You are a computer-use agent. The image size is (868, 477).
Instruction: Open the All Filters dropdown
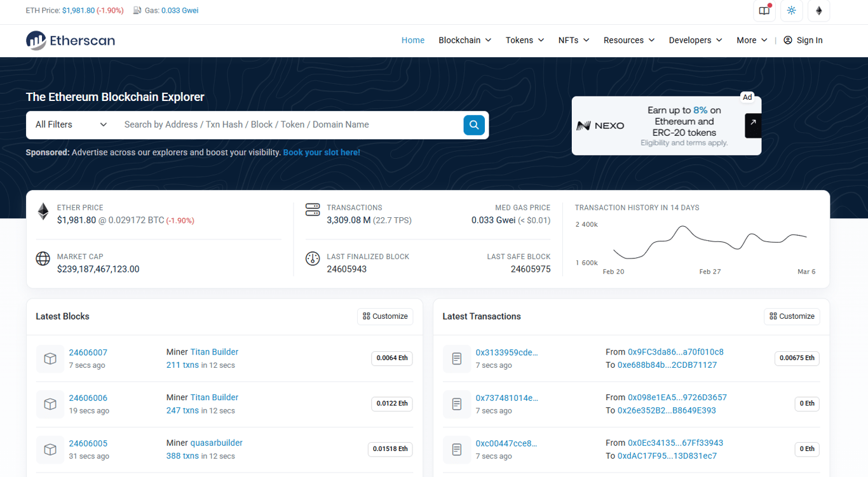pyautogui.click(x=69, y=124)
